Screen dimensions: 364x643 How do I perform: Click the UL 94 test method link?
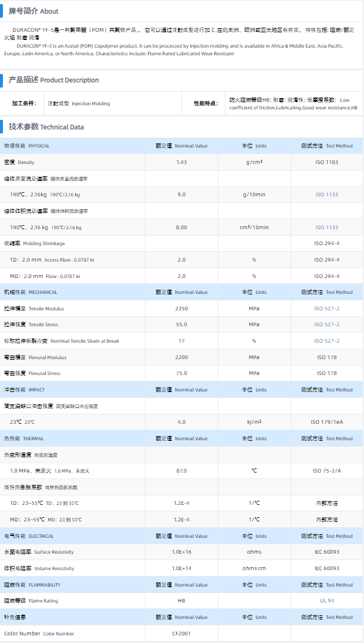(x=326, y=601)
